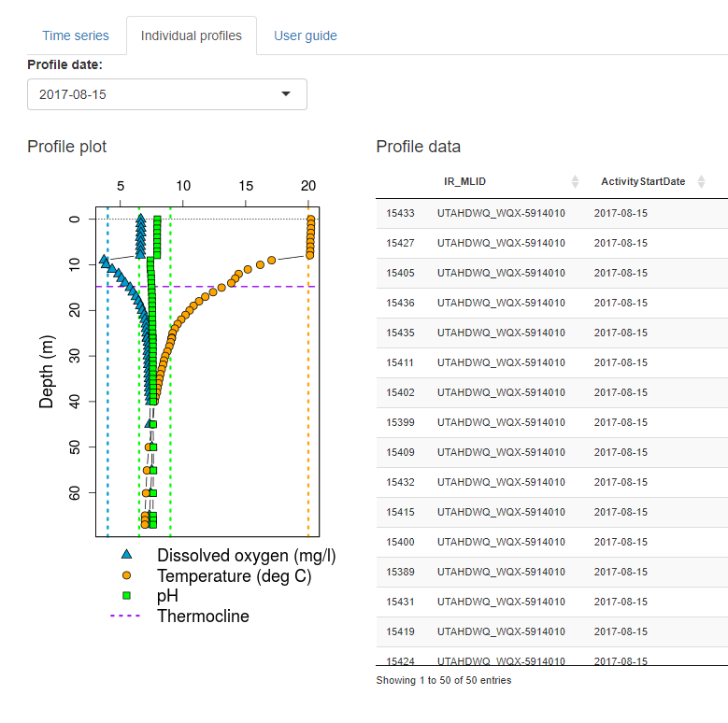Viewport: 728px width, 723px height.
Task: Click the Temperature (deg C) legend label
Action: [234, 576]
